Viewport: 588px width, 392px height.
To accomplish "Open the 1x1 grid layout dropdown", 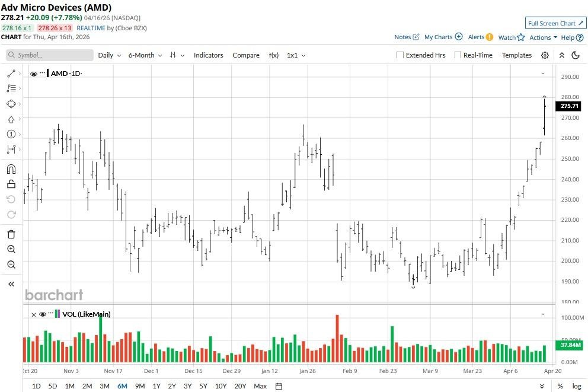I will point(296,55).
